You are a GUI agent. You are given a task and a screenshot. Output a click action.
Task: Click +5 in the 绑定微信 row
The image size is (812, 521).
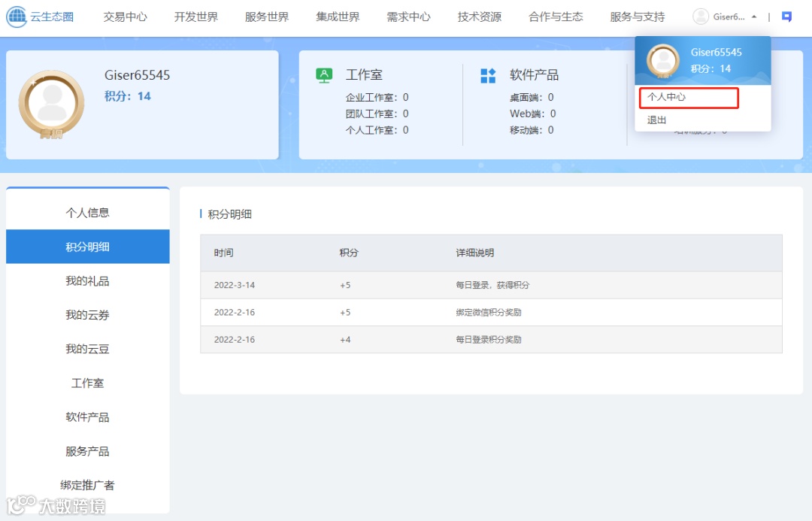point(345,312)
